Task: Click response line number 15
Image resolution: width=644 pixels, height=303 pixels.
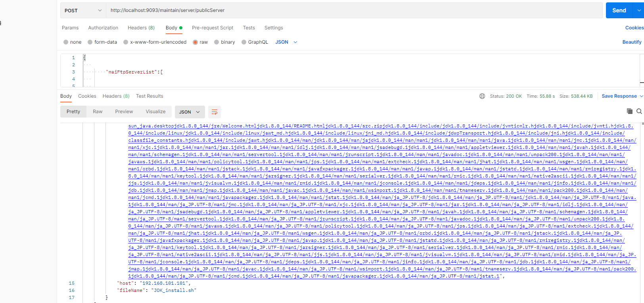Action: (72, 283)
